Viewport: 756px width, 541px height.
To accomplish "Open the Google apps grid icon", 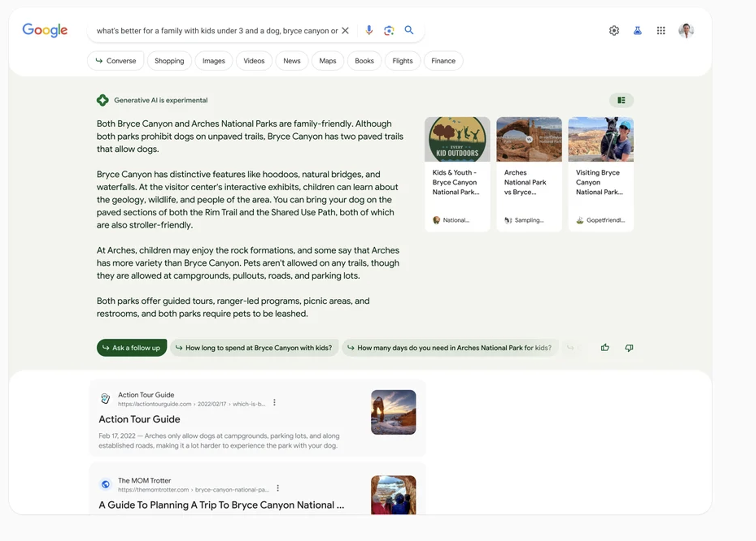I will pos(661,30).
